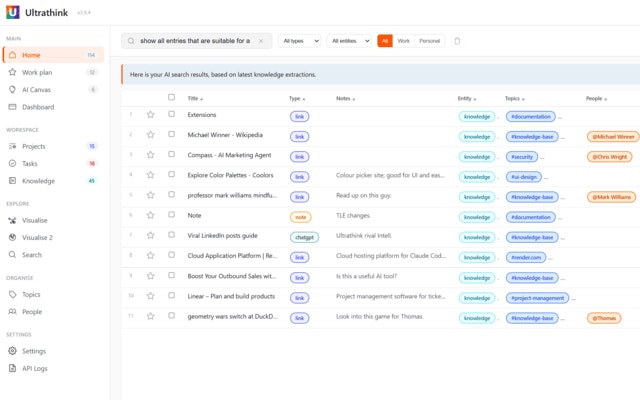The width and height of the screenshot is (640, 400).
Task: Click the #project-management topic tag
Action: (x=538, y=298)
